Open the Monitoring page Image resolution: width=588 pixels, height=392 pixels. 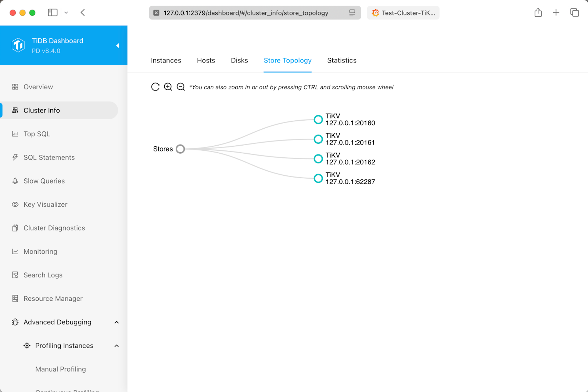(40, 252)
